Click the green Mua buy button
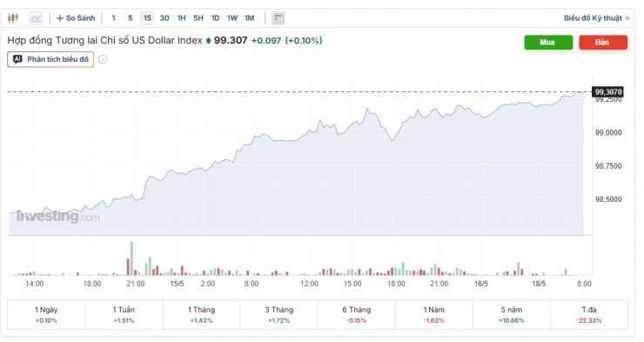644x342 pixels. [x=548, y=43]
